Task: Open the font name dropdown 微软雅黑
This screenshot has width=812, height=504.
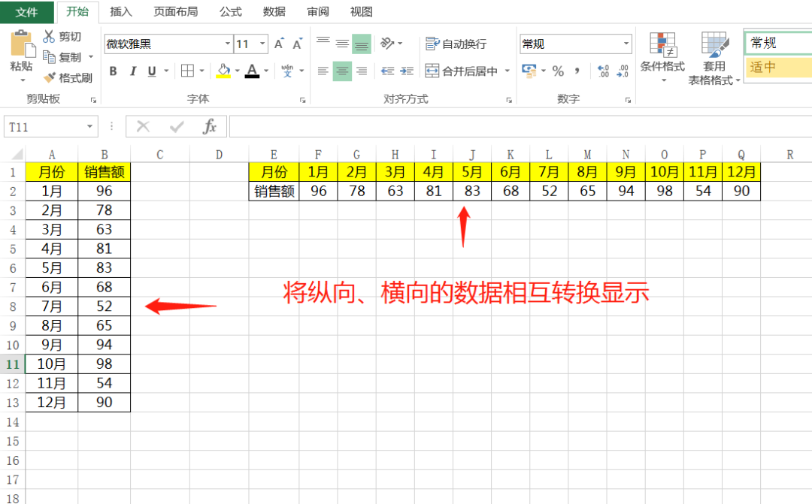Action: click(x=227, y=44)
